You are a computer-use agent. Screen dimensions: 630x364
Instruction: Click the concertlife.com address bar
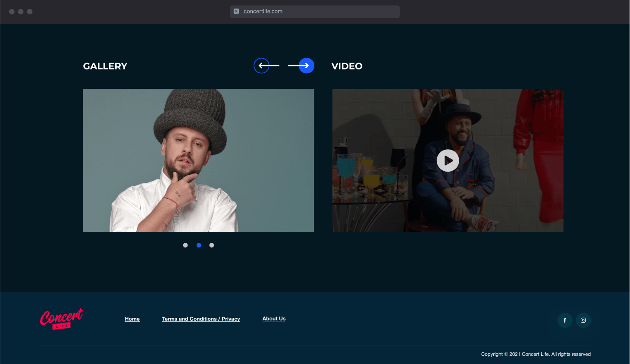click(x=315, y=12)
